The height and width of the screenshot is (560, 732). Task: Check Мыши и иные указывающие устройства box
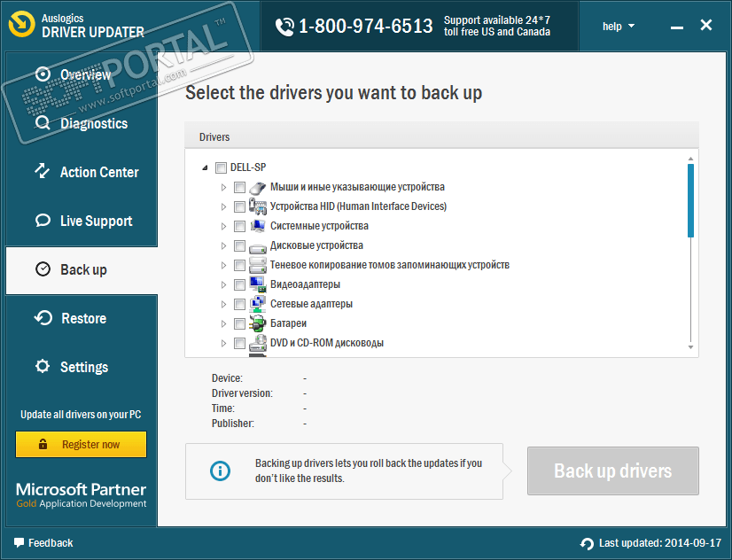239,187
